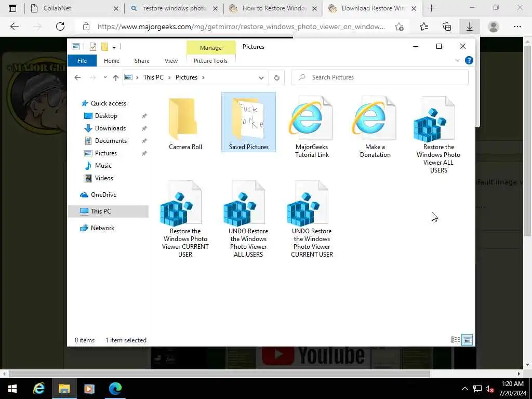Click the Explorer help question mark icon
532x399 pixels.
(469, 60)
